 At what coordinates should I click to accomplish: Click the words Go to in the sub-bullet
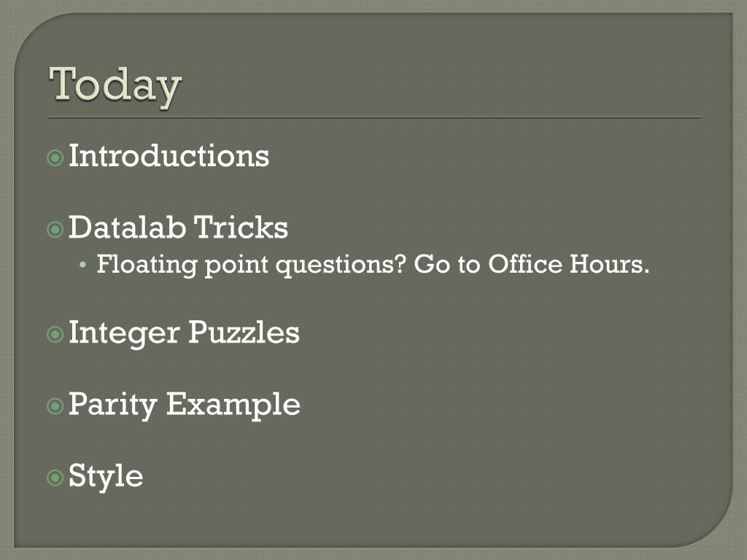click(447, 264)
